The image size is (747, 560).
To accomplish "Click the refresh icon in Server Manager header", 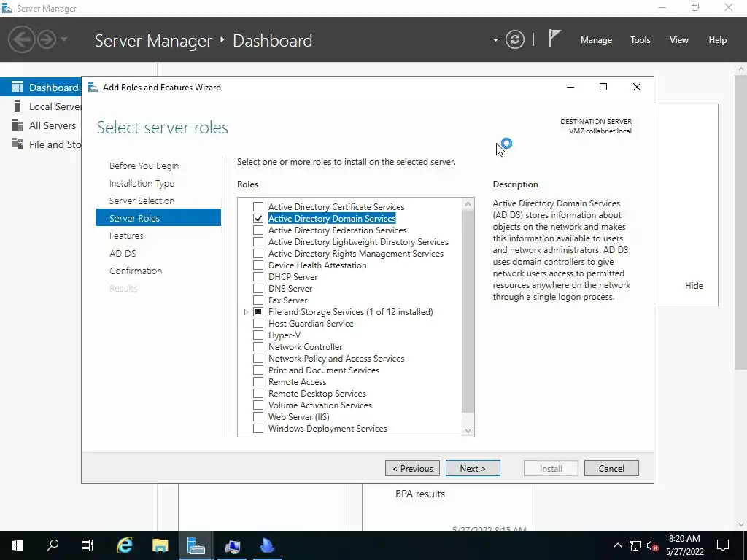I will pos(514,39).
